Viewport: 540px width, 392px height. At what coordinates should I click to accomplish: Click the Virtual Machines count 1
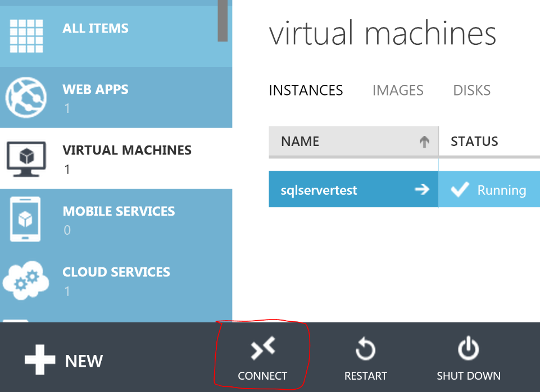67,170
